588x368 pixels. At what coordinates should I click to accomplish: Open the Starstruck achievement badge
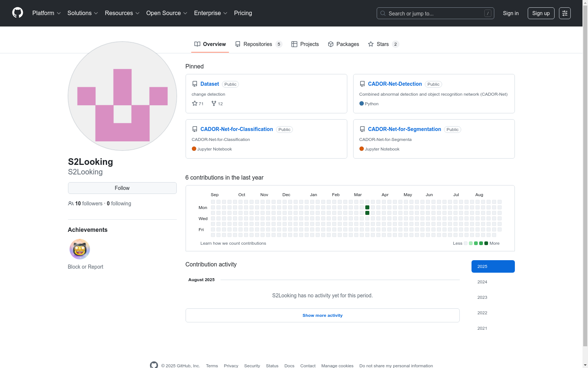80,249
